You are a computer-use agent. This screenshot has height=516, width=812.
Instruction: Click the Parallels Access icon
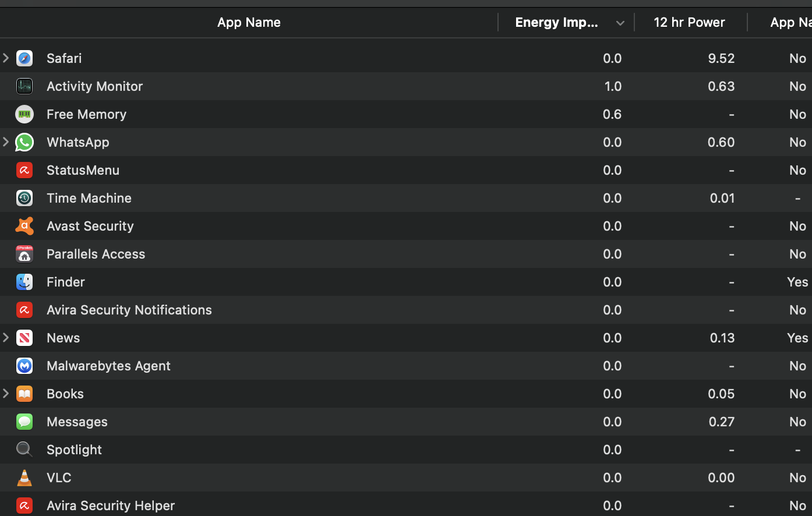24,254
